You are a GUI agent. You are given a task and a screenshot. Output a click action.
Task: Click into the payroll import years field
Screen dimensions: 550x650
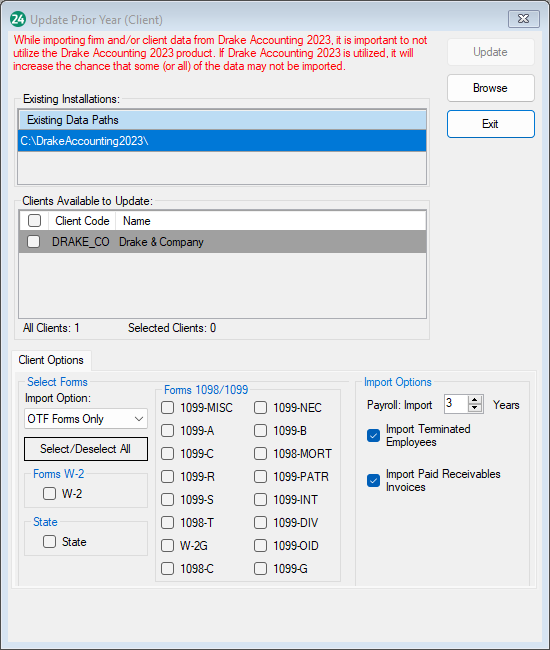(x=456, y=404)
